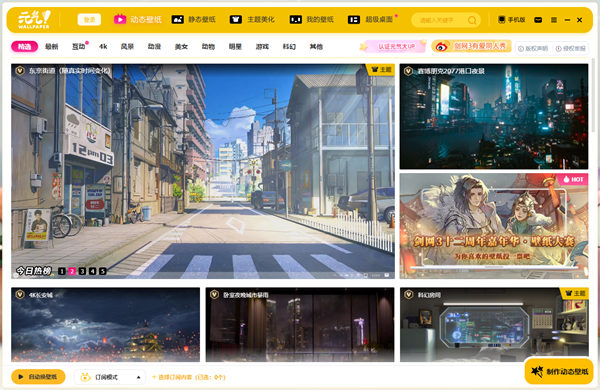Click the 选择订阅内容 link

coord(189,377)
